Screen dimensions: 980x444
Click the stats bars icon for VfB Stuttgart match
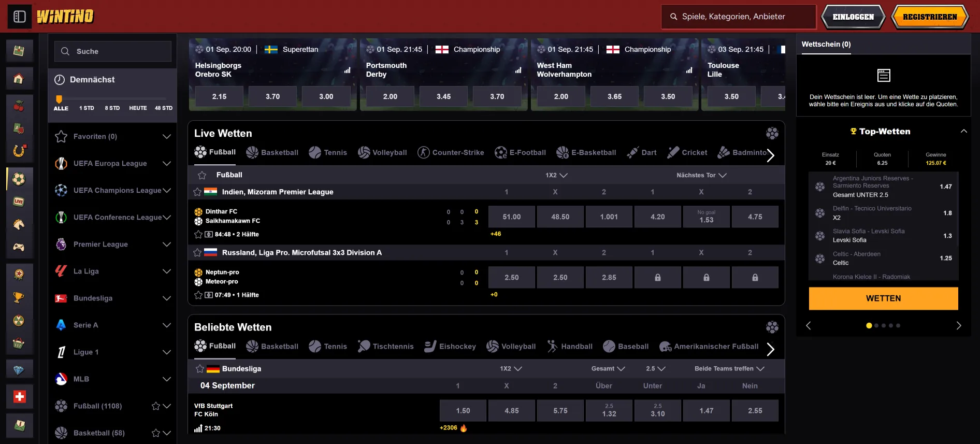pos(198,428)
